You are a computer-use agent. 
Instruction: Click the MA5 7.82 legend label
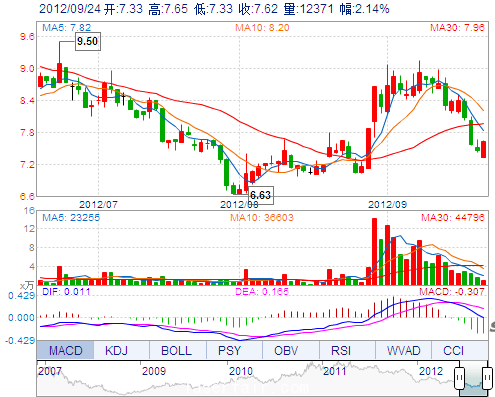[66, 27]
